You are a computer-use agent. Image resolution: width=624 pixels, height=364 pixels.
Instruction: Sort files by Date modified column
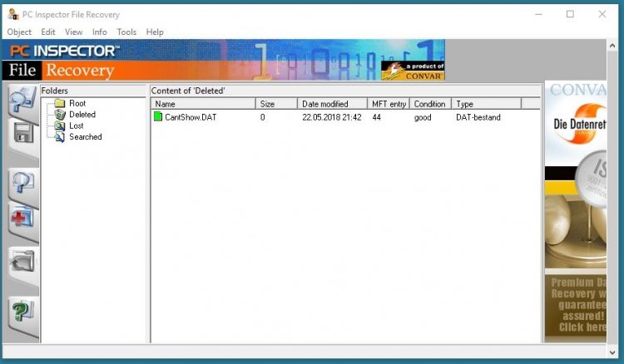tap(332, 104)
